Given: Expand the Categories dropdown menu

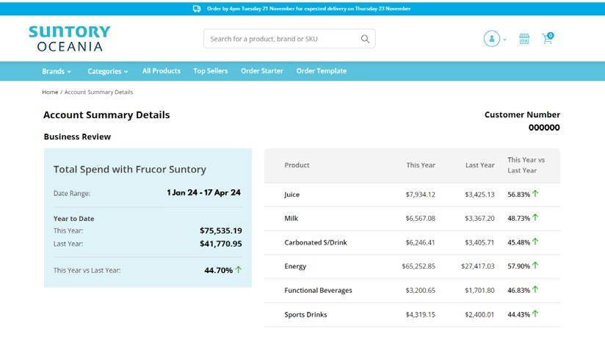Looking at the screenshot, I should (x=108, y=71).
